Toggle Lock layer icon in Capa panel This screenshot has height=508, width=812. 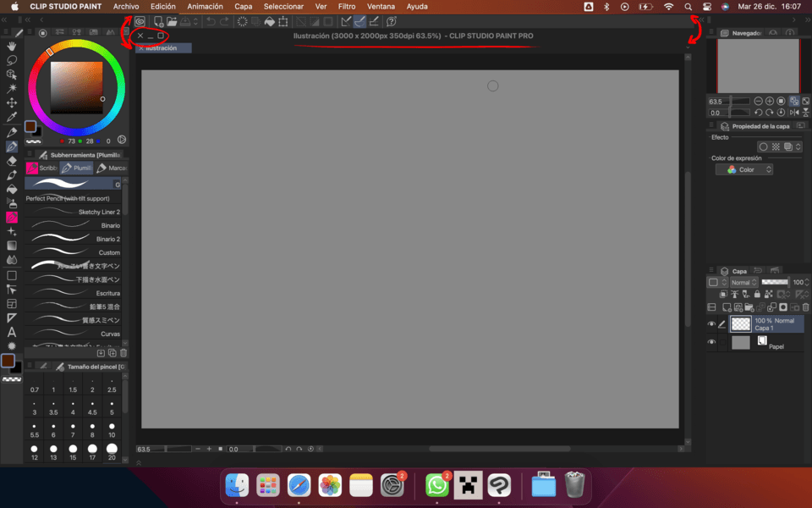[757, 295]
